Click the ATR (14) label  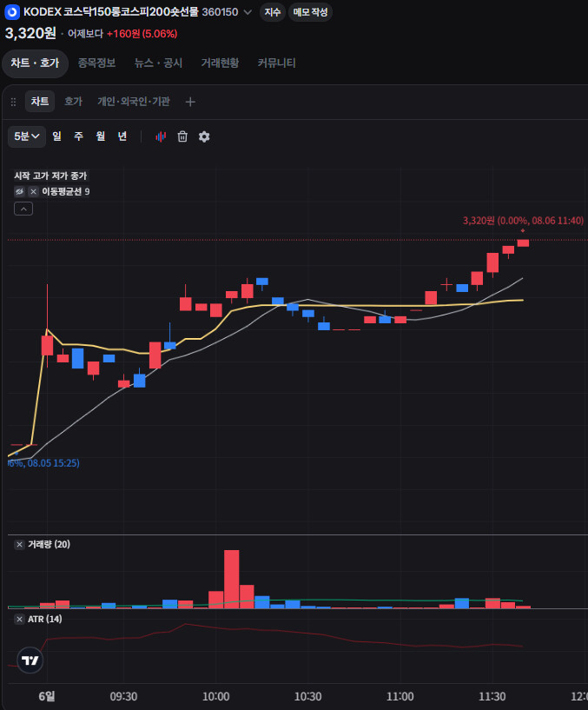tap(45, 619)
